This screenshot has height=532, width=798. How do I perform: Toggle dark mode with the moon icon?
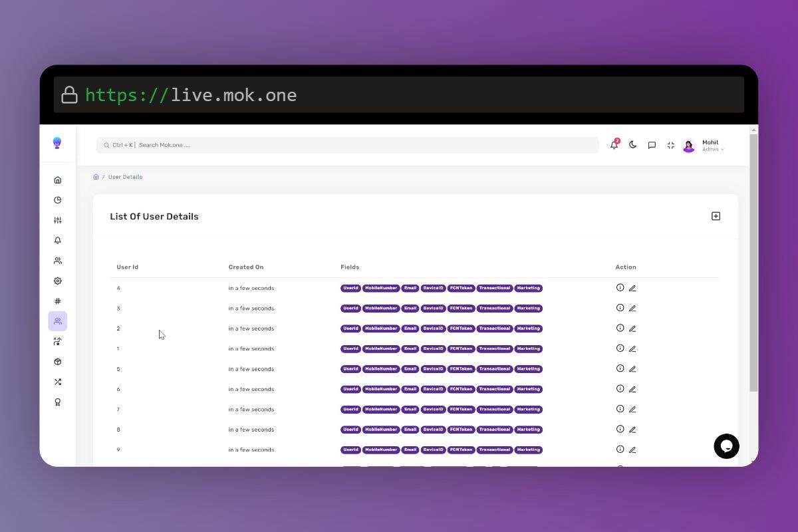(632, 145)
